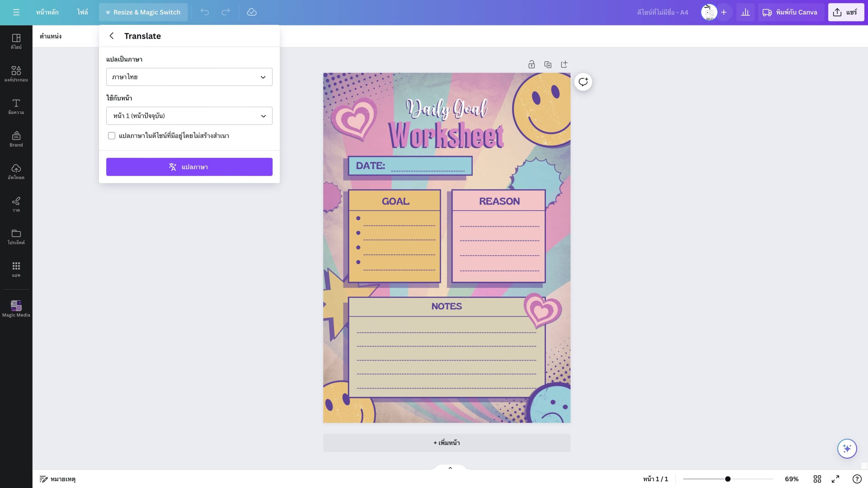Open the target language dropdown
Screen dimensions: 868x488
pyautogui.click(x=189, y=77)
